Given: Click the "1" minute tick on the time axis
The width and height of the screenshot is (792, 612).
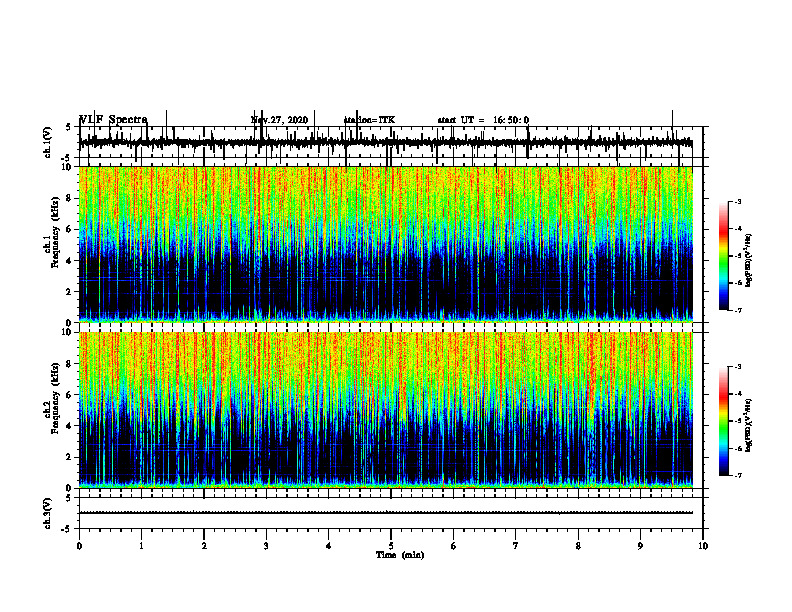Looking at the screenshot, I should 141,546.
